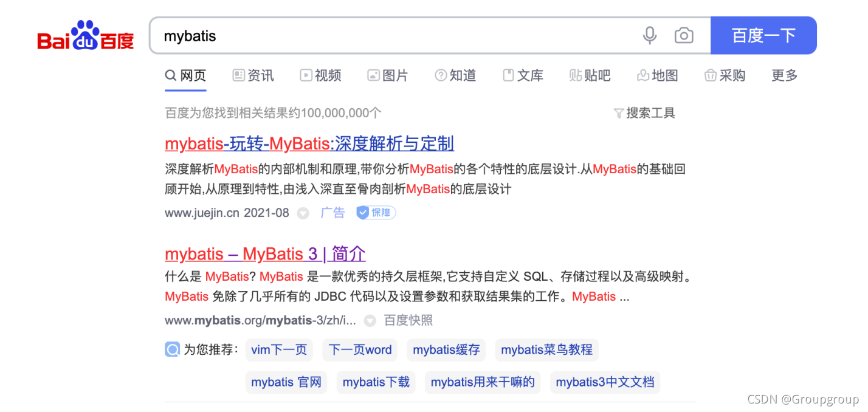Select the mybatis缓存 suggestion
Screen dimensions: 868x412
[446, 350]
